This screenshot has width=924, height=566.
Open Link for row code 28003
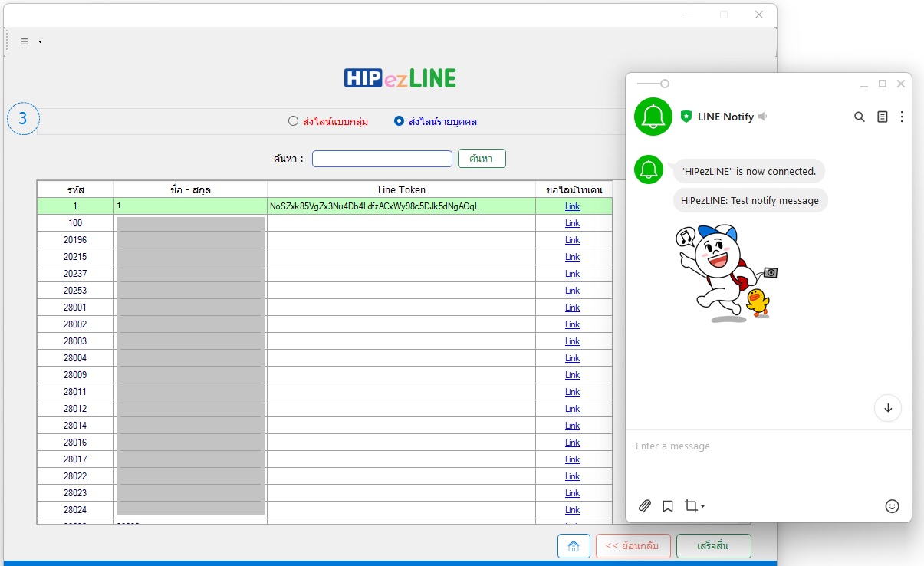point(573,341)
